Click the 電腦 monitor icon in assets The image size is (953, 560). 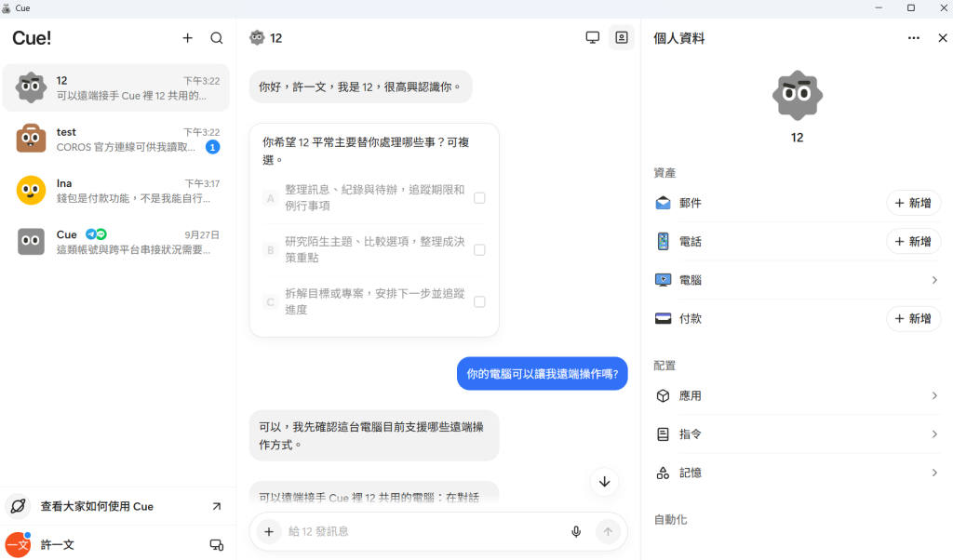coord(663,280)
